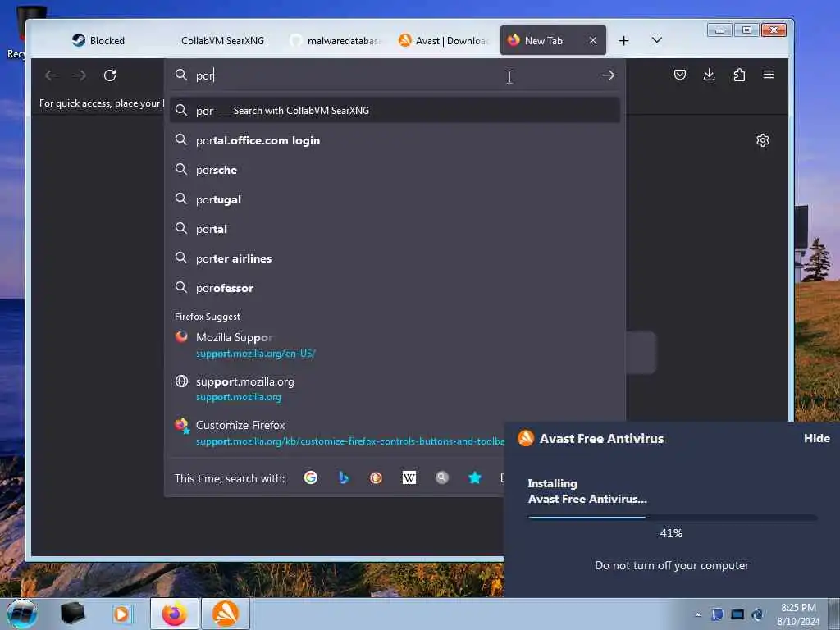Open the Firefox Downloads panel
840x630 pixels.
pyautogui.click(x=710, y=75)
